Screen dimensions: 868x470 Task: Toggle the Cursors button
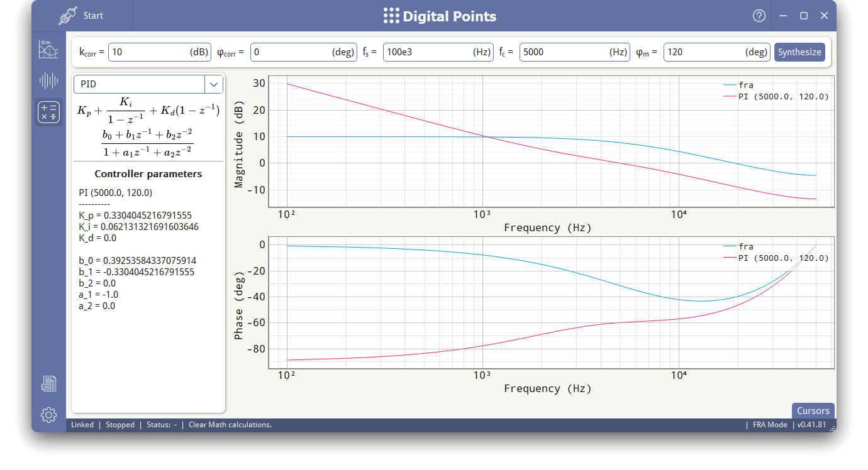(x=813, y=411)
